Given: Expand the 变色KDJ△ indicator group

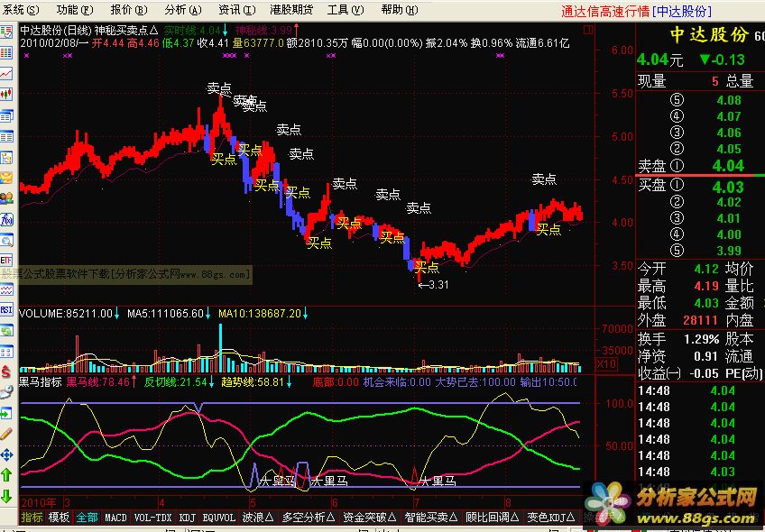Looking at the screenshot, I should [551, 518].
